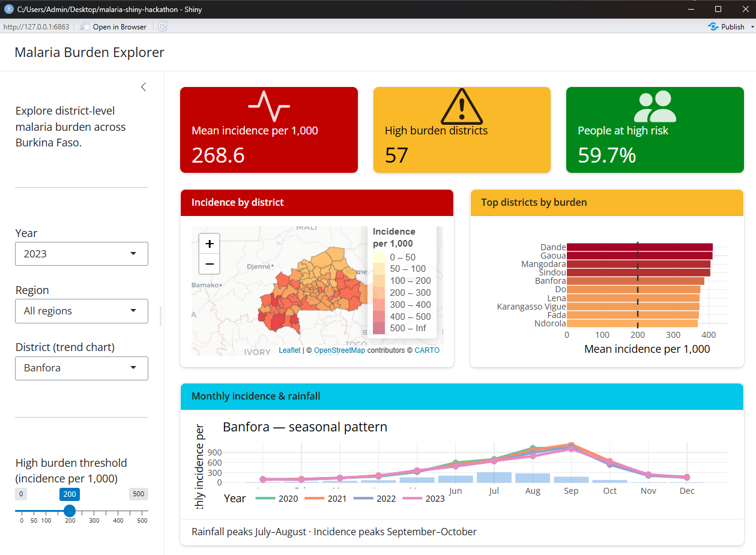
Task: Click the Banfora bar in top districts
Action: pos(635,281)
